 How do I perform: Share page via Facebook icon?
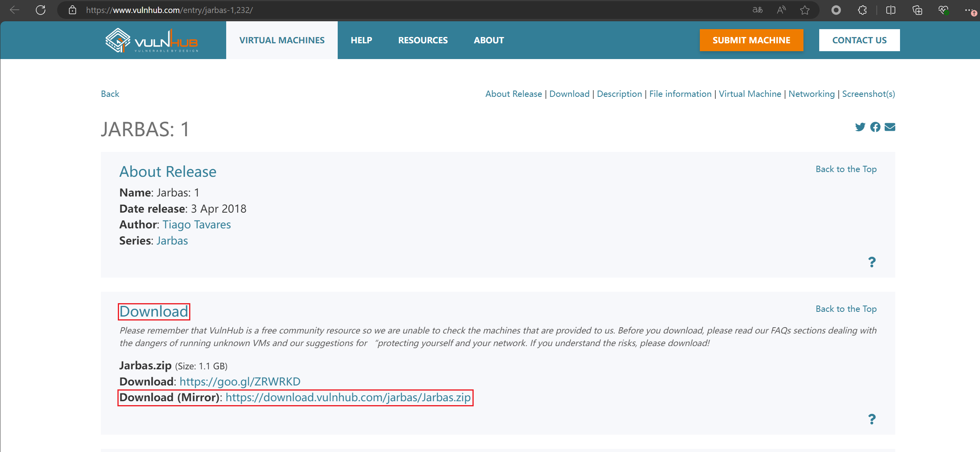875,127
